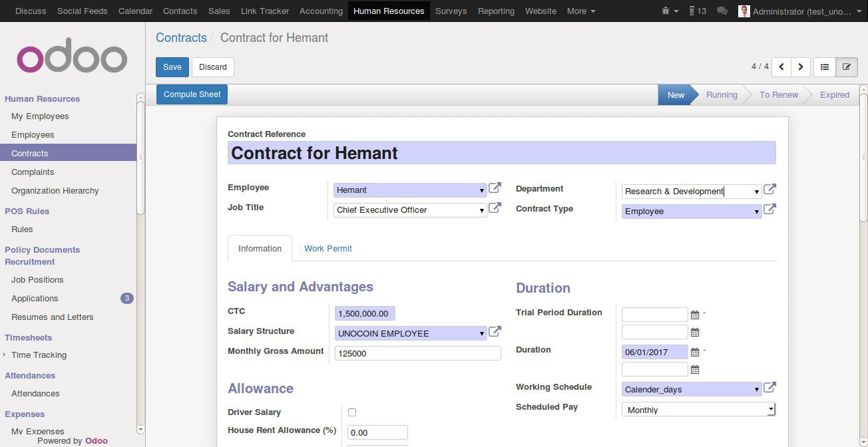The width and height of the screenshot is (868, 447).
Task: Open external link for Employee Hemant
Action: [x=495, y=188]
